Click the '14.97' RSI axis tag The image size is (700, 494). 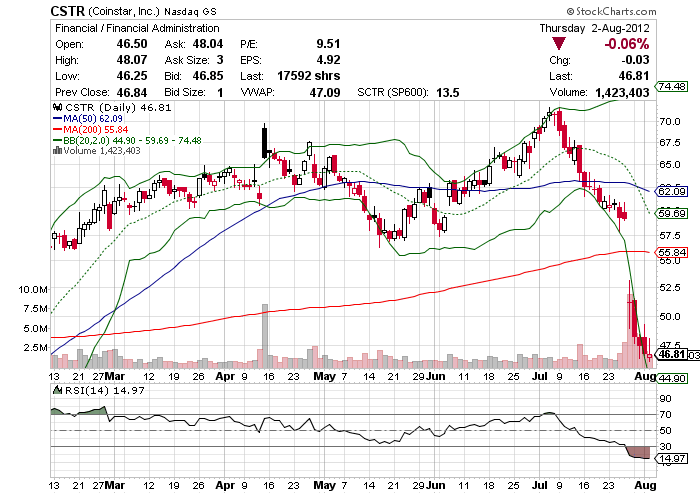pyautogui.click(x=672, y=458)
